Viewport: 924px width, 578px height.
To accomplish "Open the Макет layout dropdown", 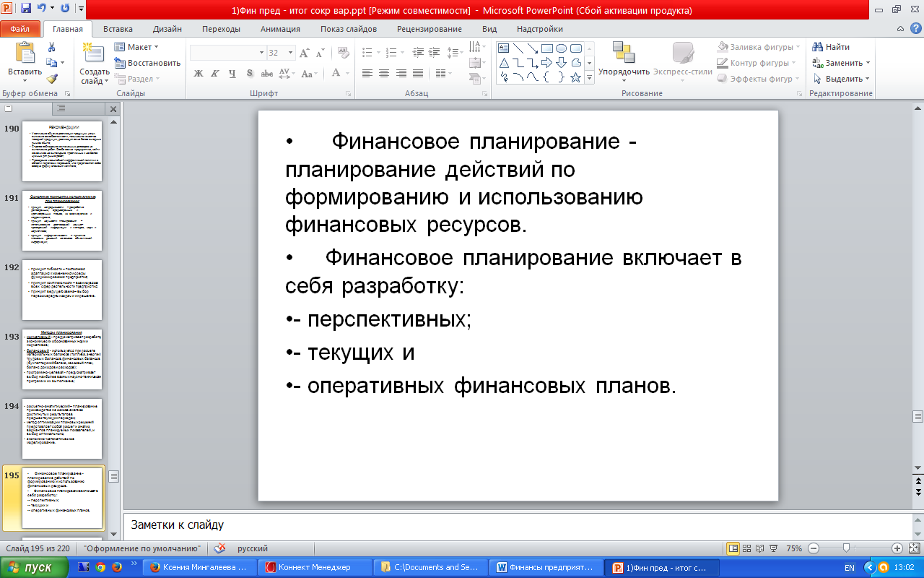I will pos(137,47).
